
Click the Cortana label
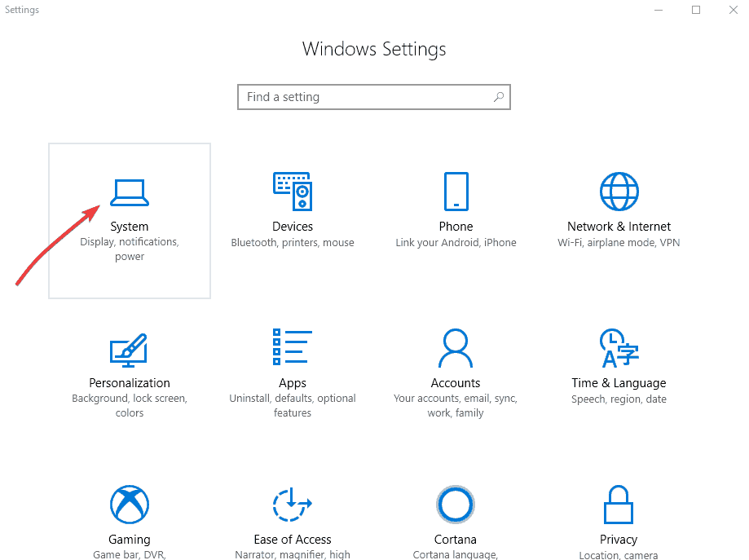(x=456, y=540)
